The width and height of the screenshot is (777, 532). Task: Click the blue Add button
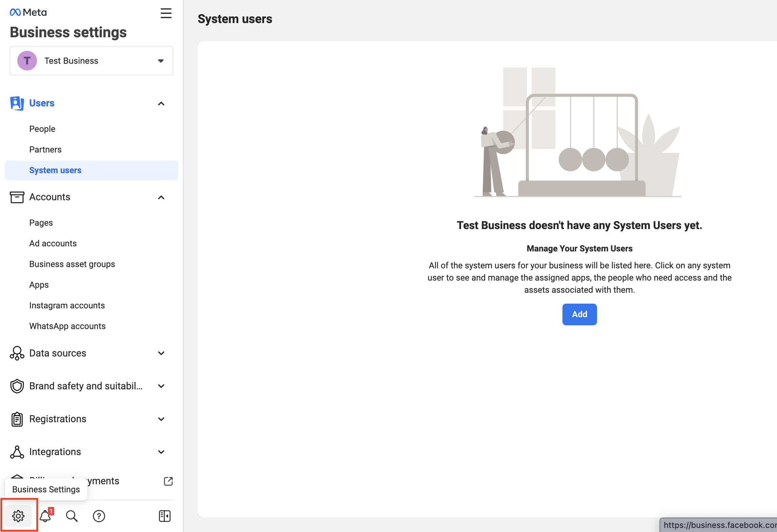pyautogui.click(x=579, y=314)
